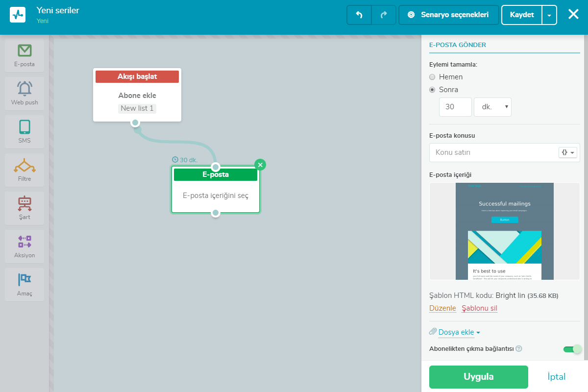This screenshot has height=392, width=588.
Task: Open the Kaydet dropdown arrow
Action: [x=549, y=15]
